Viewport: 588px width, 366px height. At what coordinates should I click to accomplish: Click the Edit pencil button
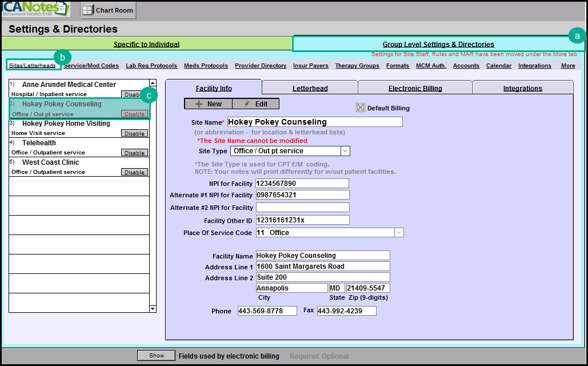(255, 104)
